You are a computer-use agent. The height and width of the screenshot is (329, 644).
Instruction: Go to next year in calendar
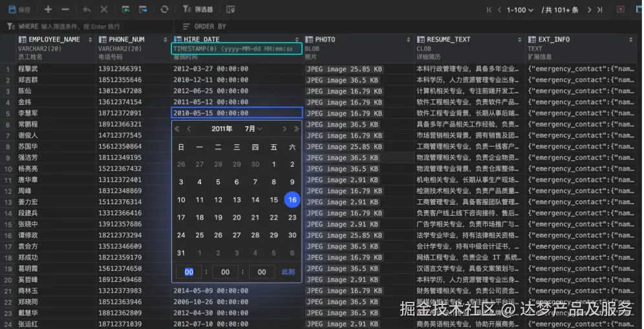(x=296, y=129)
